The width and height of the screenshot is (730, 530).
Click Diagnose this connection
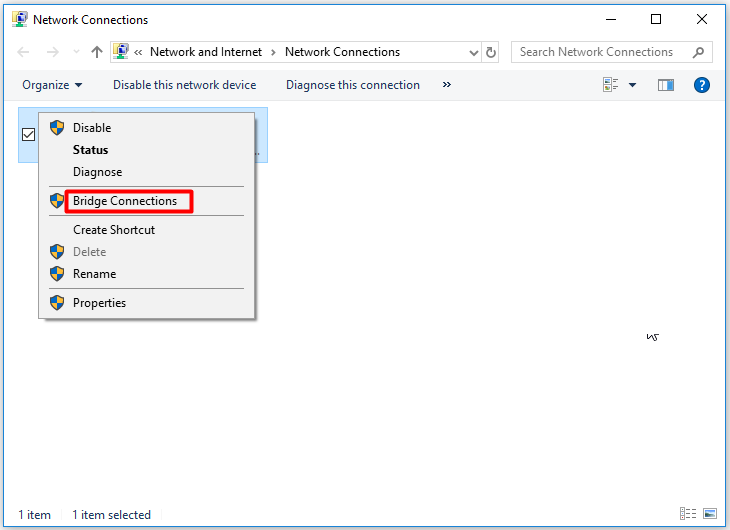352,85
